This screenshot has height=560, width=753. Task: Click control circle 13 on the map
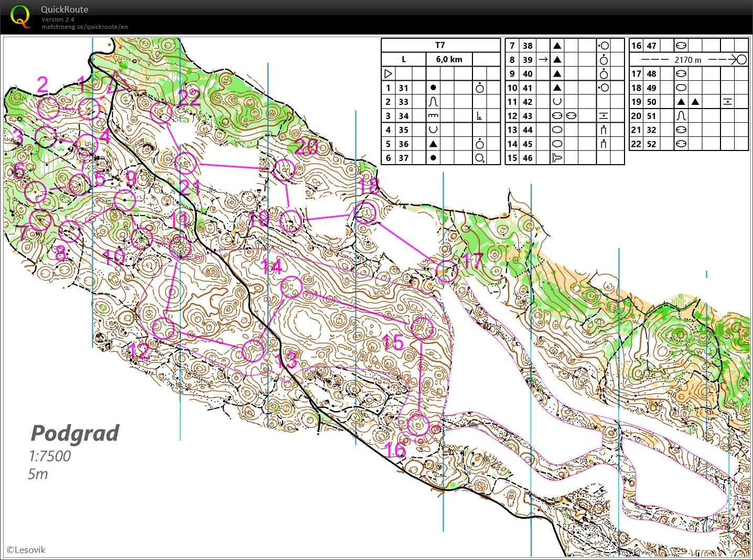[253, 351]
